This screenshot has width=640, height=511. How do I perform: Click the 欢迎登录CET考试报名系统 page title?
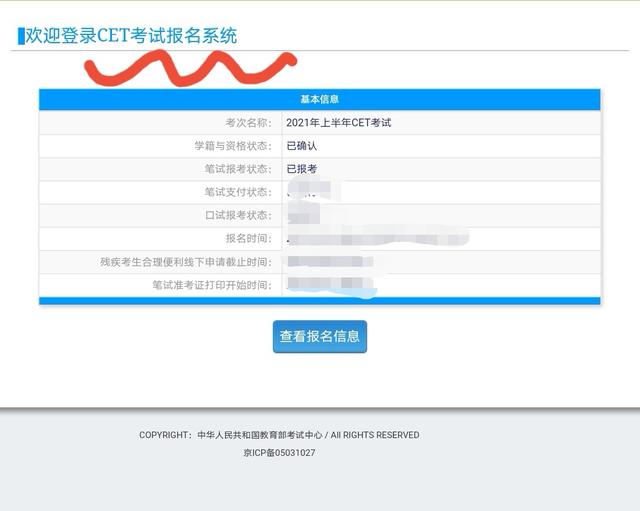click(131, 36)
